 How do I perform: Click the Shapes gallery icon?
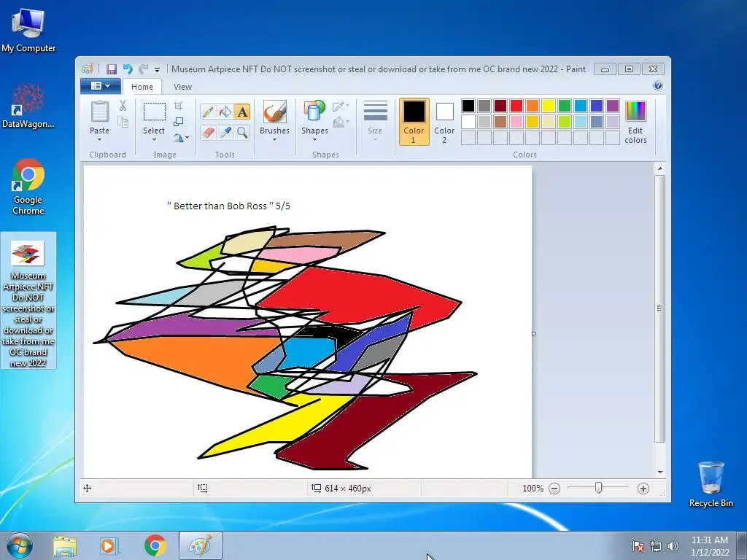314,112
